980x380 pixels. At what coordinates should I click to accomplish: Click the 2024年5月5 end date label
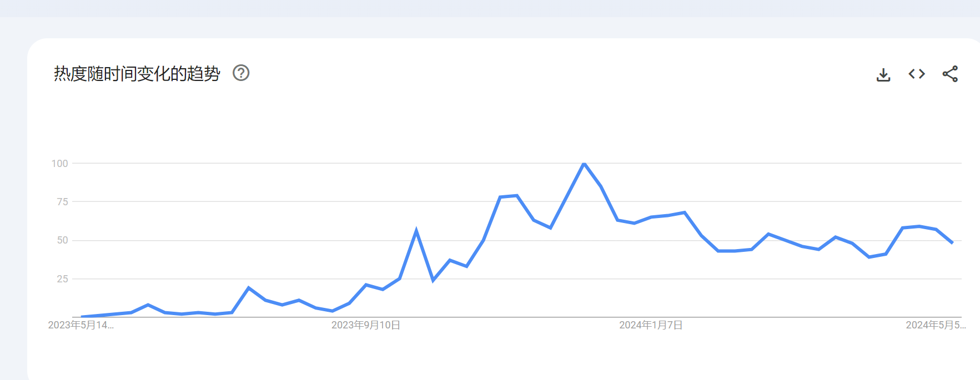936,325
